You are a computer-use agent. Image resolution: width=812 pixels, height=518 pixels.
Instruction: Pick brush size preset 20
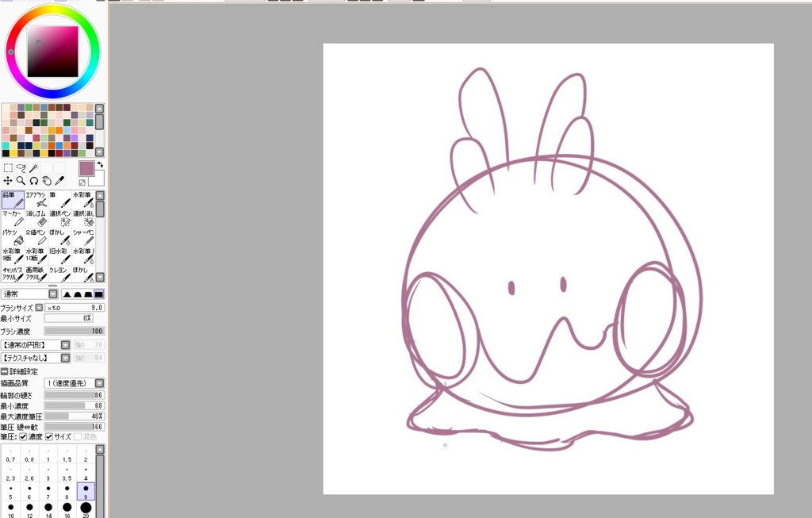tap(86, 510)
